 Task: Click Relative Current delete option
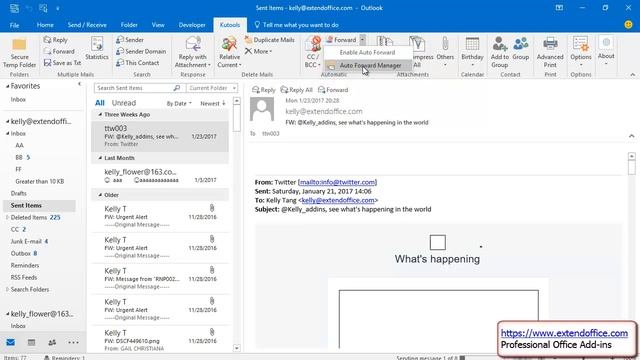point(229,52)
